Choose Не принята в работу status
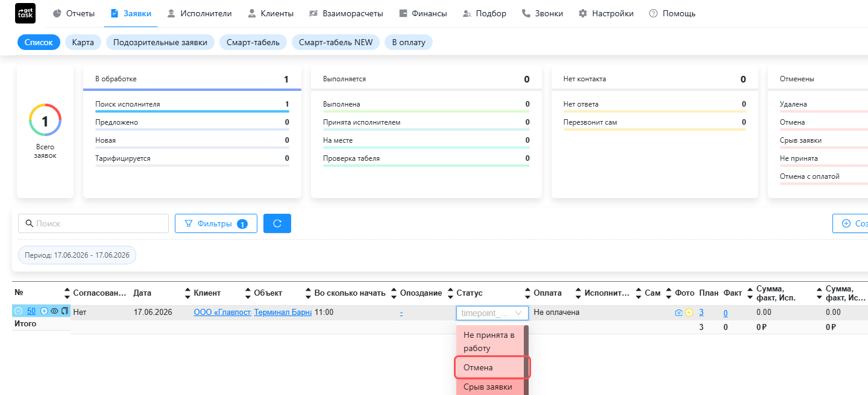 490,341
